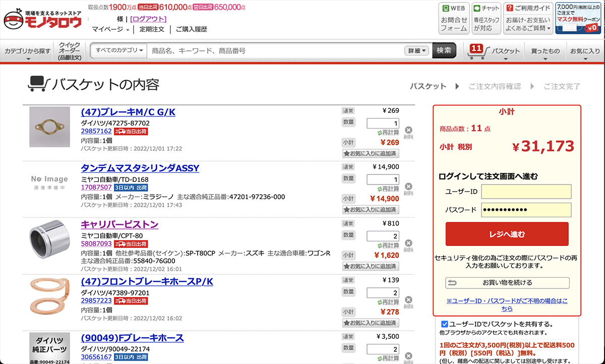
Task: Edit quantity field for タンデムマスタシリンダASSY
Action: [383, 179]
